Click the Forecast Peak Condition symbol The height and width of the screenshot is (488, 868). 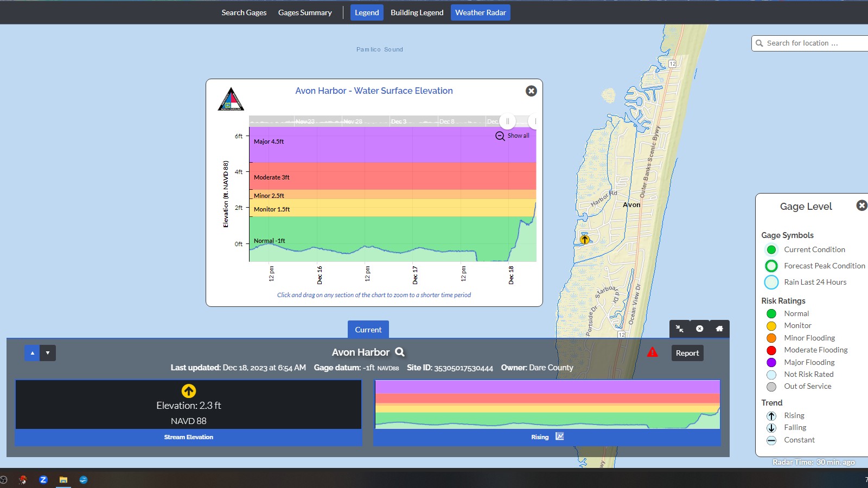tap(771, 266)
